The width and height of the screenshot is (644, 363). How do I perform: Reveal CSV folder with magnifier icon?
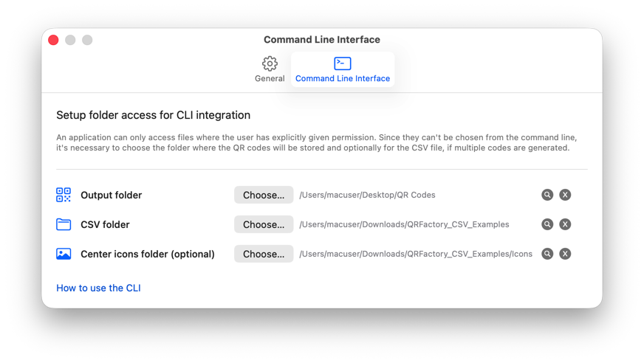[547, 224]
